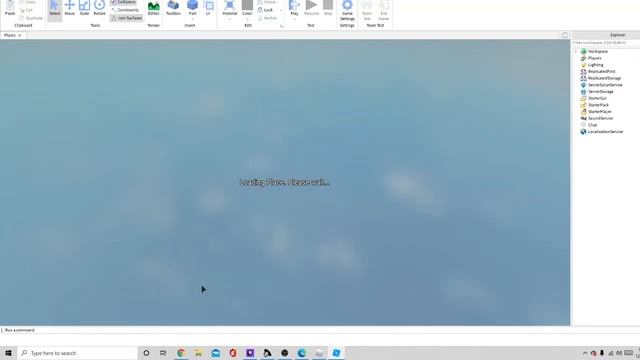Open the Play mode dropdown arrow
Screen dimensions: 640x360
click(x=294, y=19)
